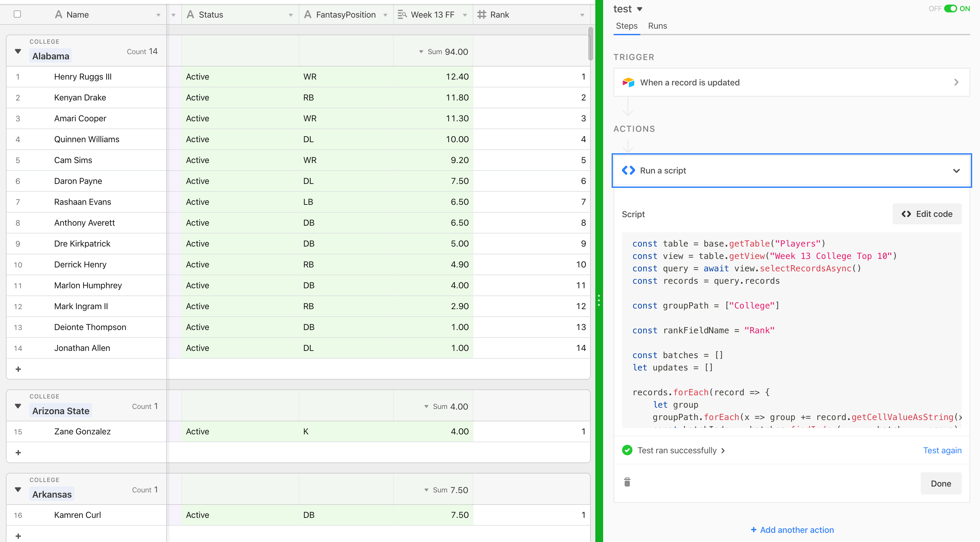Open the FantasyPosition column dropdown
The height and width of the screenshot is (542, 980).
pyautogui.click(x=385, y=15)
